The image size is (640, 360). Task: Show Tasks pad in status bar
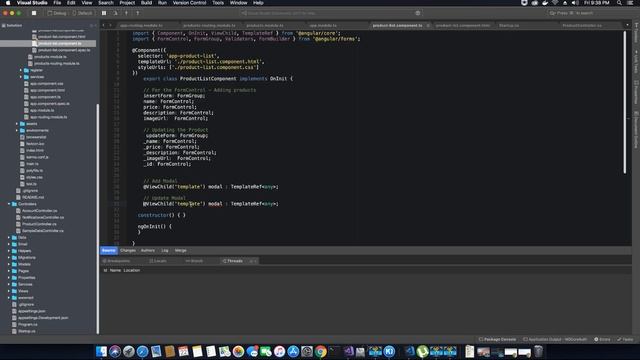625,340
